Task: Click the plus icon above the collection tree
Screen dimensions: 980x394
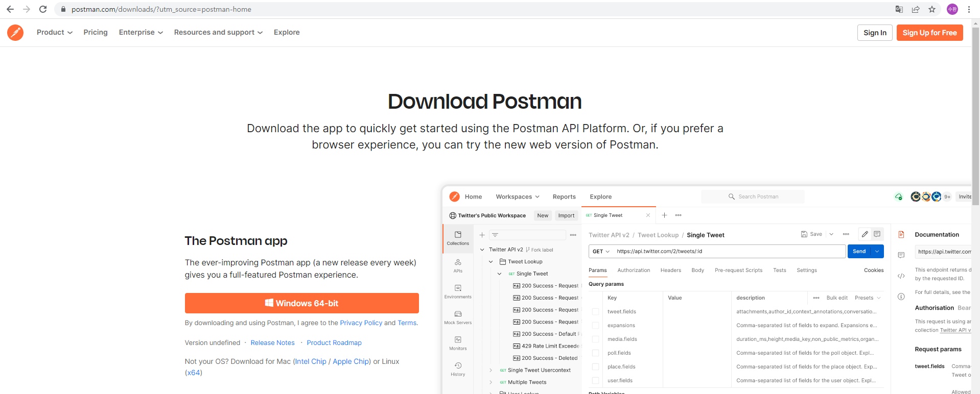Action: pos(482,235)
